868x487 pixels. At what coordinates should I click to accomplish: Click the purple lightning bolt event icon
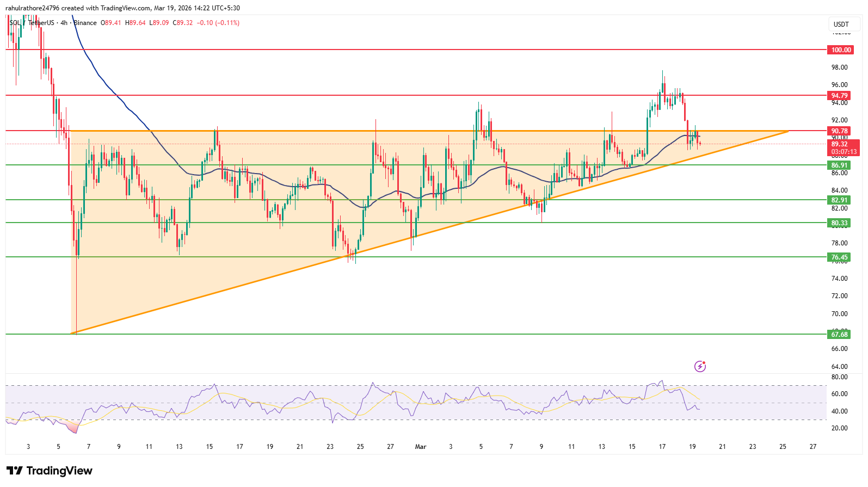click(700, 366)
